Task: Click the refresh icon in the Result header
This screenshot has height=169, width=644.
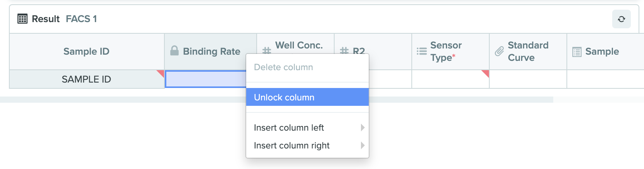Action: coord(621,19)
